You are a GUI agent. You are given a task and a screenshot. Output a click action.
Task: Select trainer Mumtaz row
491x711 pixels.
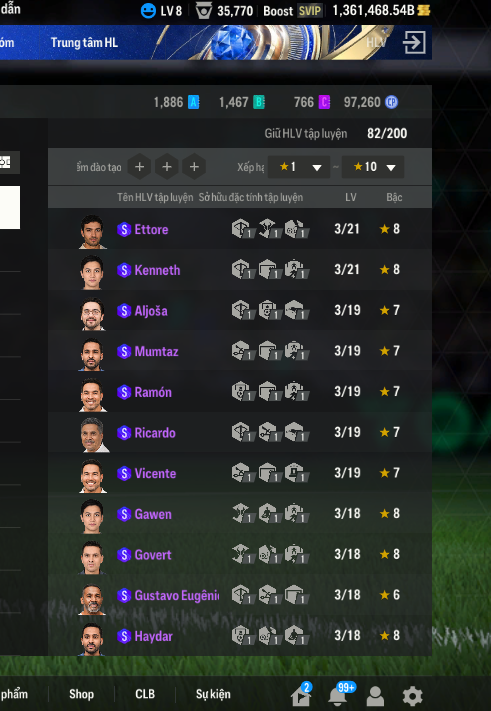tap(240, 351)
